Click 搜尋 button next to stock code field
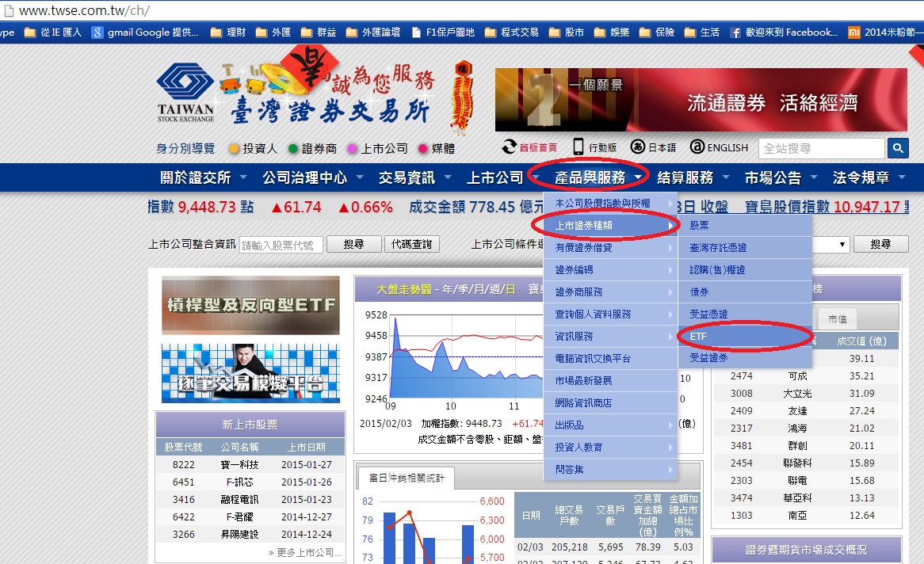Image resolution: width=924 pixels, height=564 pixels. pos(353,244)
